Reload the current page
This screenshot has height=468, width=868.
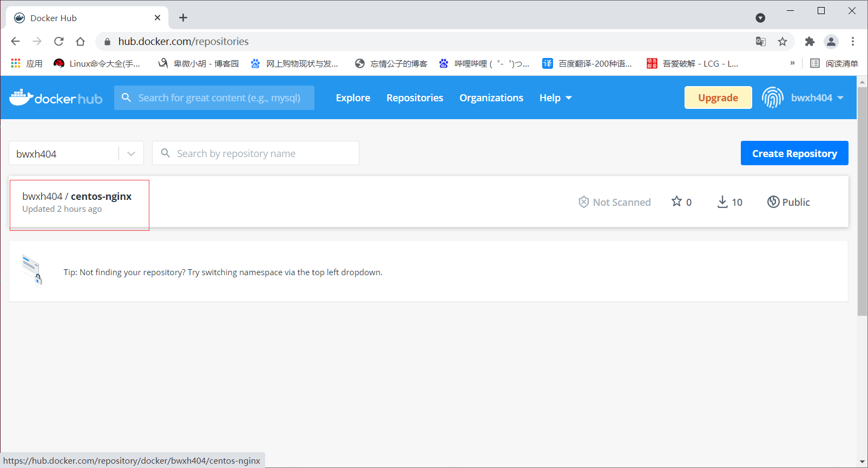pos(59,41)
